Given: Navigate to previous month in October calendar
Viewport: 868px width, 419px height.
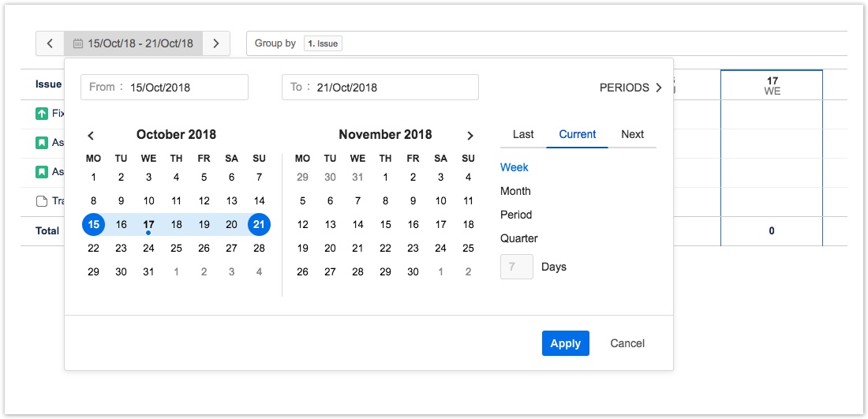Looking at the screenshot, I should tap(91, 135).
